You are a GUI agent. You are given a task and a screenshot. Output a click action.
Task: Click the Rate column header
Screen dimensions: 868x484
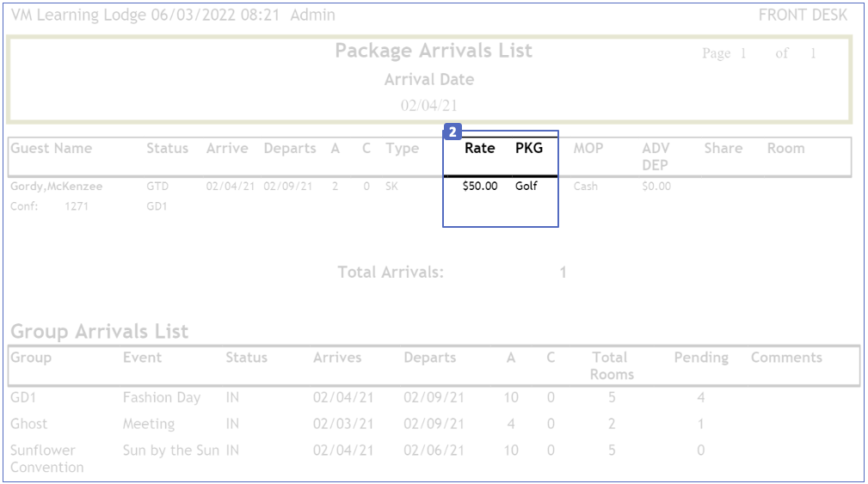point(479,148)
